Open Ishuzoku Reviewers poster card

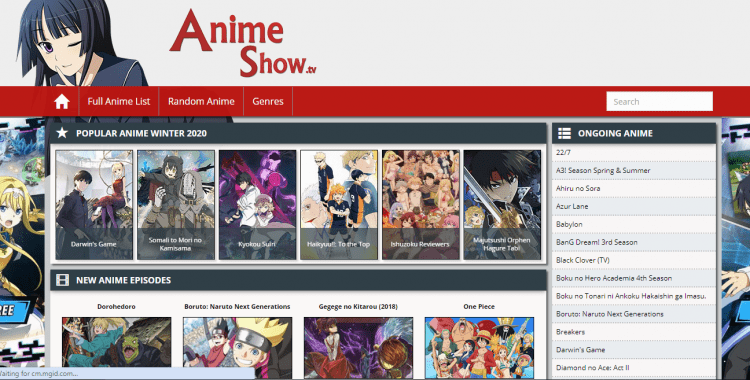point(420,205)
